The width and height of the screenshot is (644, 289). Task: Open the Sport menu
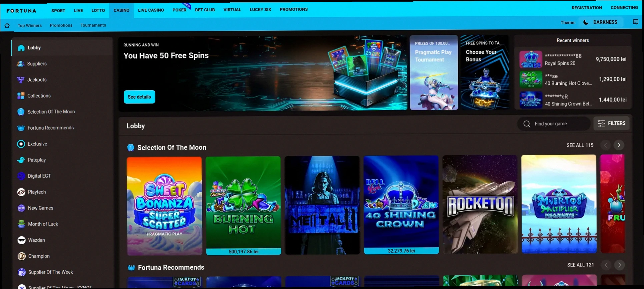58,11
